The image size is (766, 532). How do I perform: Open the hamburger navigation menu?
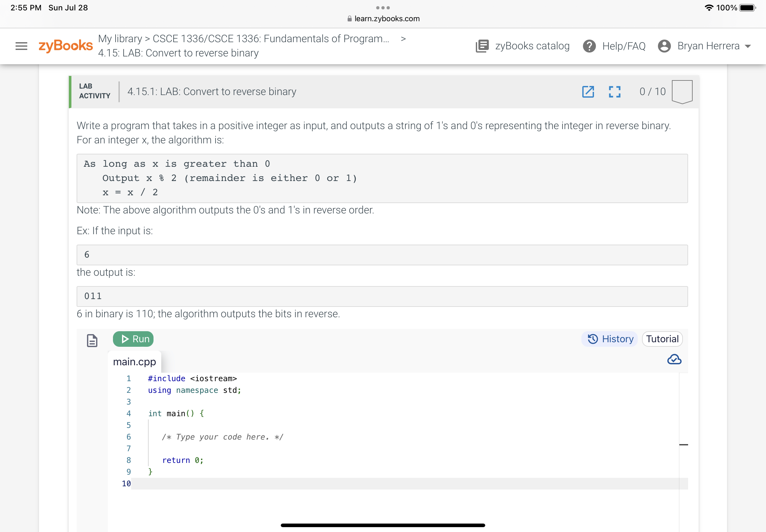[21, 46]
